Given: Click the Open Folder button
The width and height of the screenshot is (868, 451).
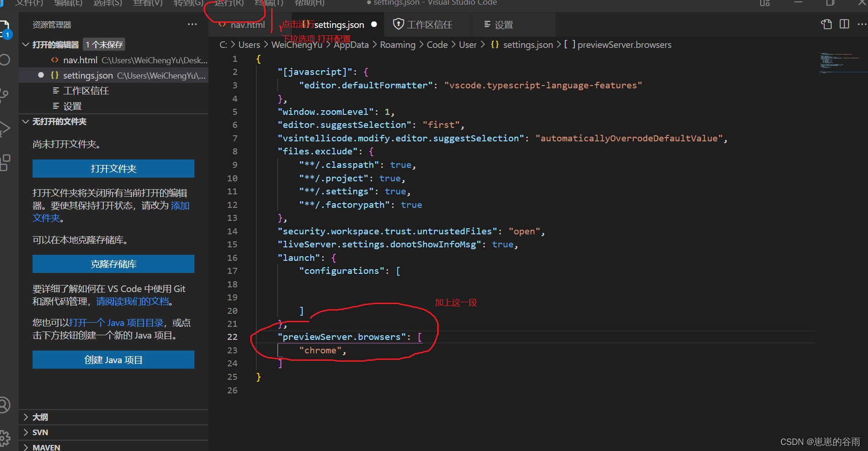Looking at the screenshot, I should coord(114,168).
